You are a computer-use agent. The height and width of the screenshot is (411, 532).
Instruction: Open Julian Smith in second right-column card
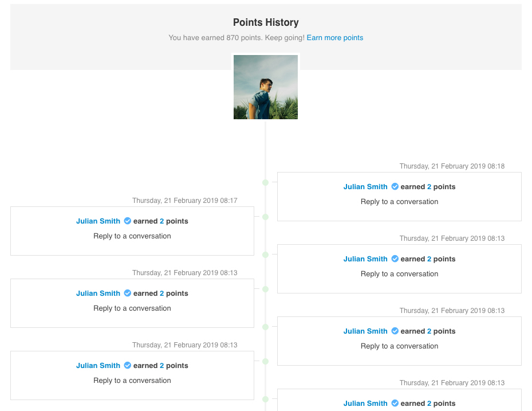(365, 259)
